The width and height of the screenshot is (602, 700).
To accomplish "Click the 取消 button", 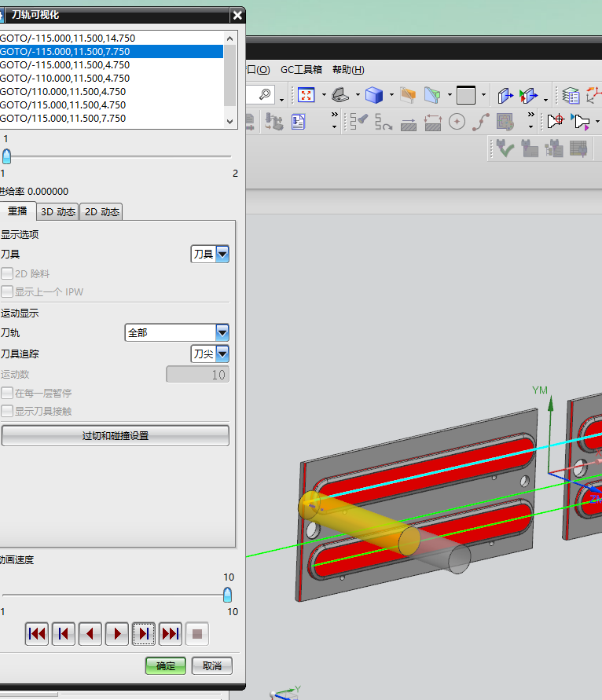I will click(212, 666).
